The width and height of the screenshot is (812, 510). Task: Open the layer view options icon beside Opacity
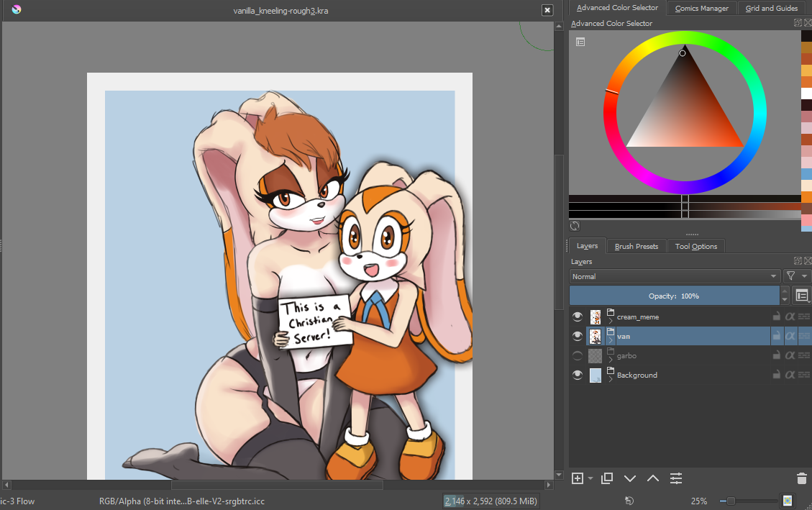(802, 296)
